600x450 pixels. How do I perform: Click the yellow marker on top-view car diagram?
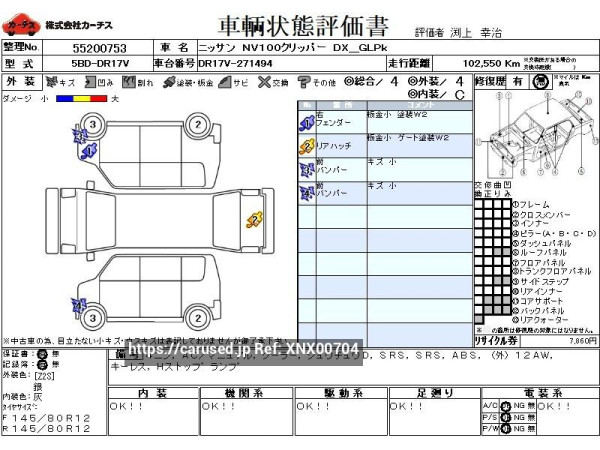click(x=254, y=219)
